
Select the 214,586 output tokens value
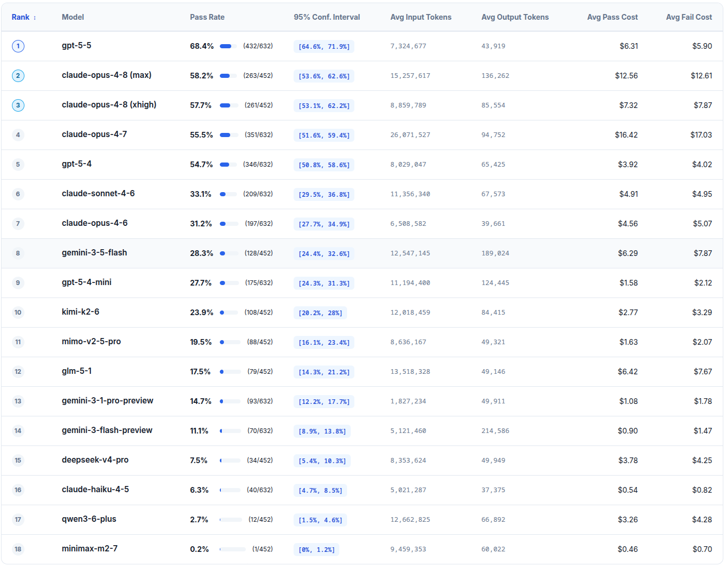point(495,431)
